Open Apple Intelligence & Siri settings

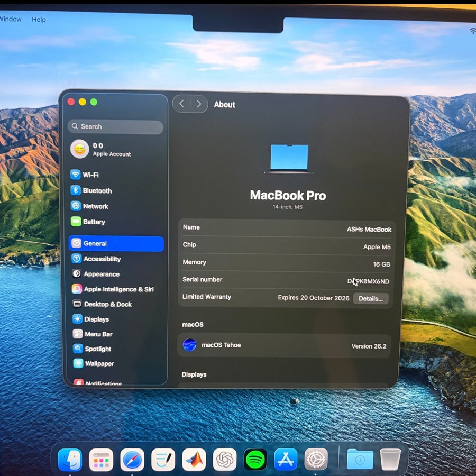click(118, 289)
